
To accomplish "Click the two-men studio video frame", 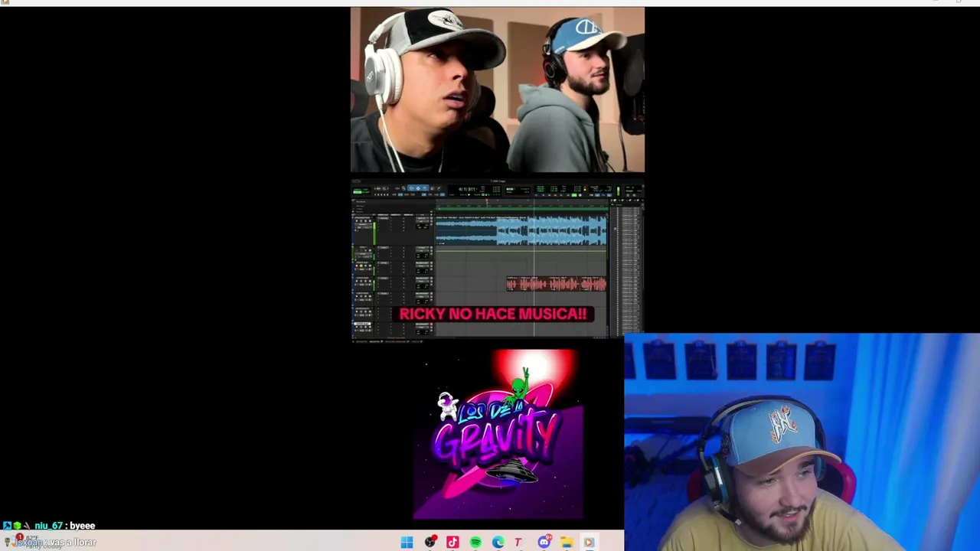I will [x=498, y=90].
